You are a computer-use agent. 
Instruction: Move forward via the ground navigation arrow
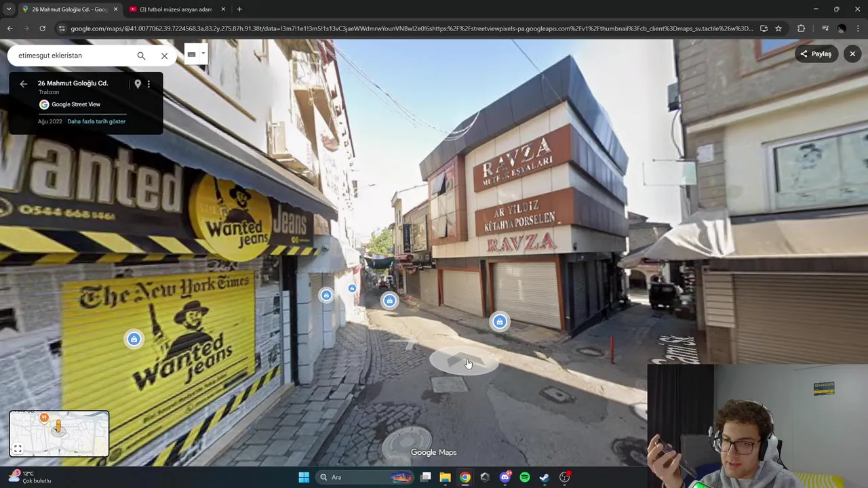point(464,361)
